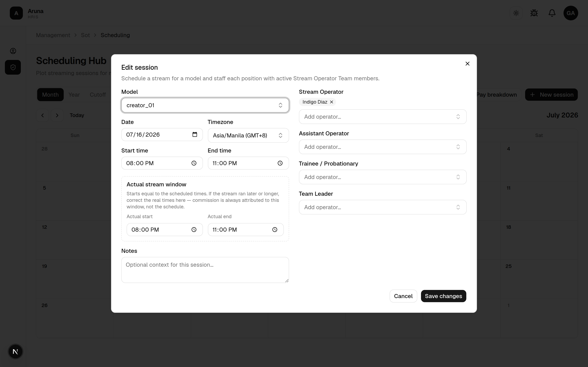588x367 pixels.
Task: Switch to the Month view tab
Action: click(50, 95)
